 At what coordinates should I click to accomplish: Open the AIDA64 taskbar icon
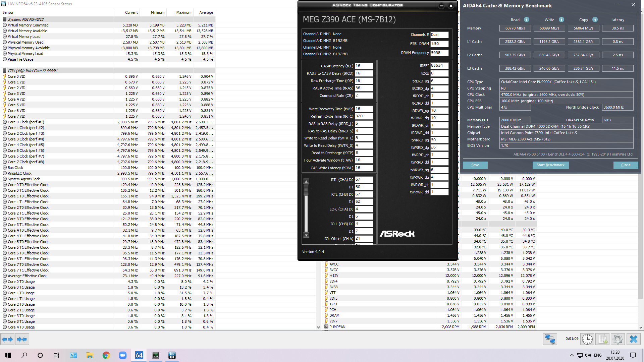pos(139,355)
